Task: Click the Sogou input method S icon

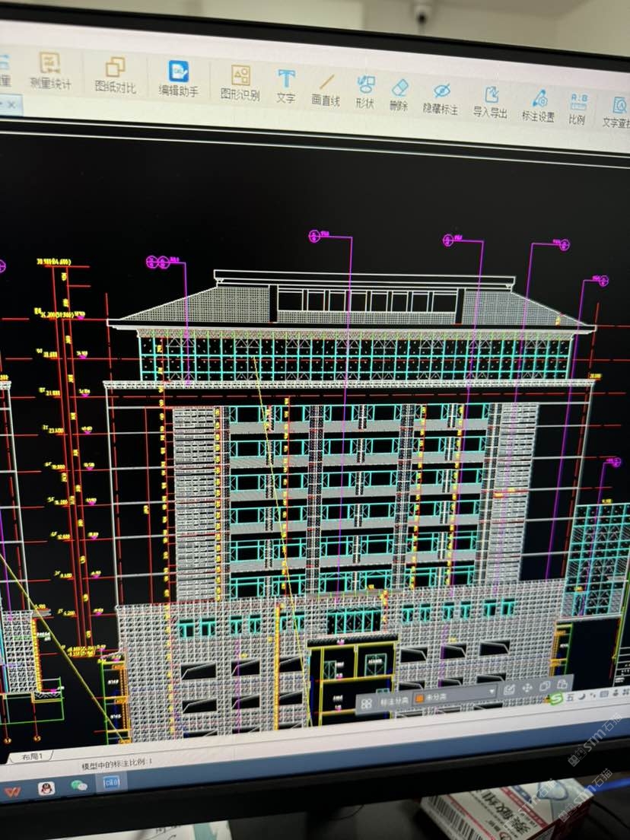Action: (x=557, y=698)
